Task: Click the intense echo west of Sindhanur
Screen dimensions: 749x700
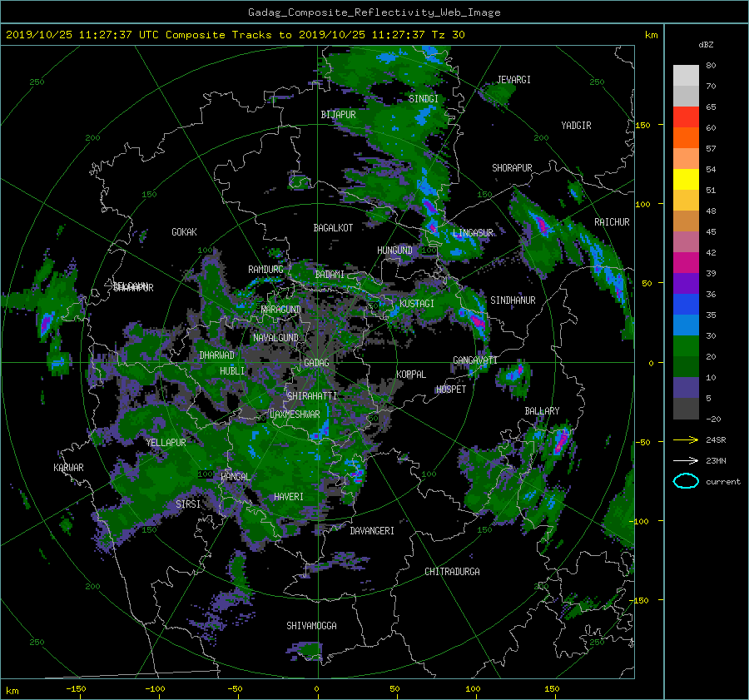Action: coord(478,320)
